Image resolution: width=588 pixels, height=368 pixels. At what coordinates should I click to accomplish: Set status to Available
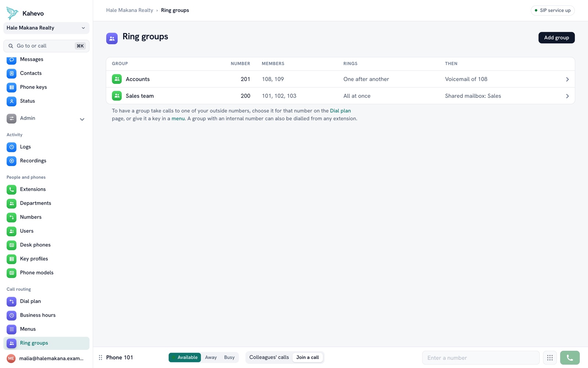pyautogui.click(x=185, y=357)
